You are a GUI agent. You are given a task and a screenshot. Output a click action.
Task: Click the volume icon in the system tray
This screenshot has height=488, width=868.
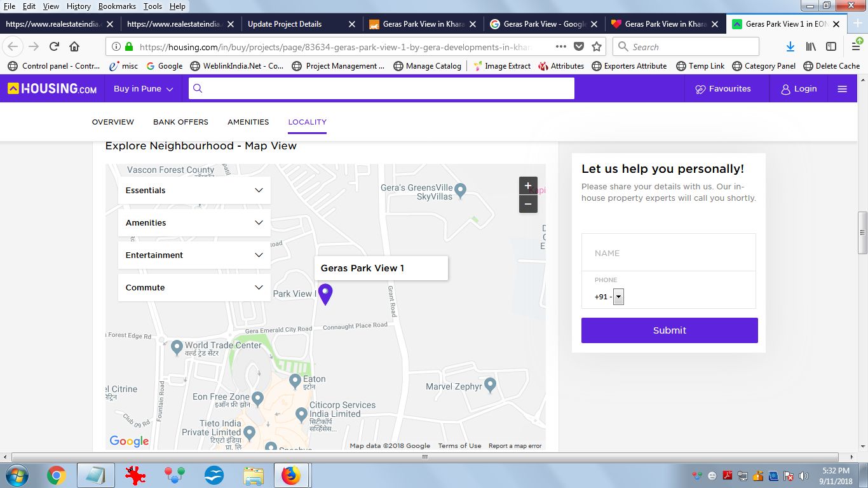(x=803, y=475)
